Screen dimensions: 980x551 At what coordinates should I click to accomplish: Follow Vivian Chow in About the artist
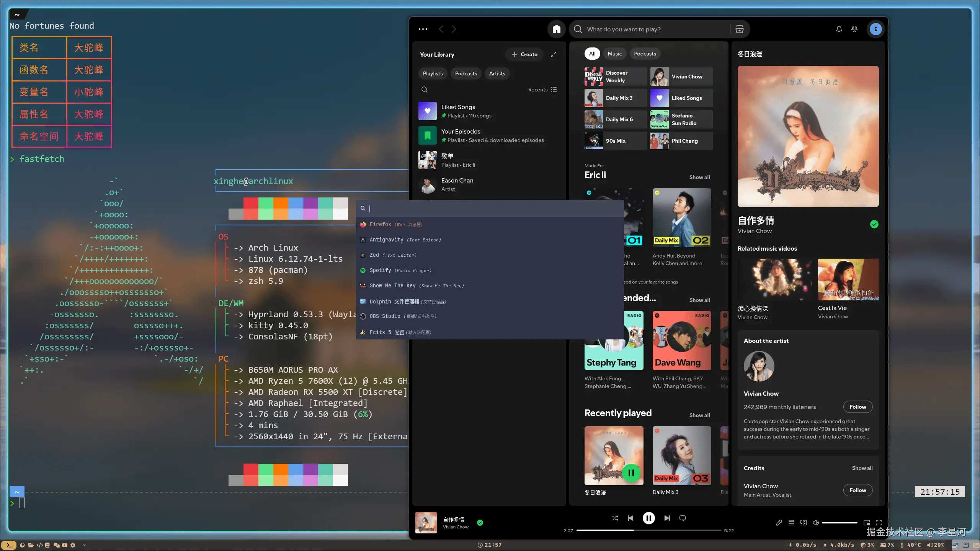pos(857,407)
